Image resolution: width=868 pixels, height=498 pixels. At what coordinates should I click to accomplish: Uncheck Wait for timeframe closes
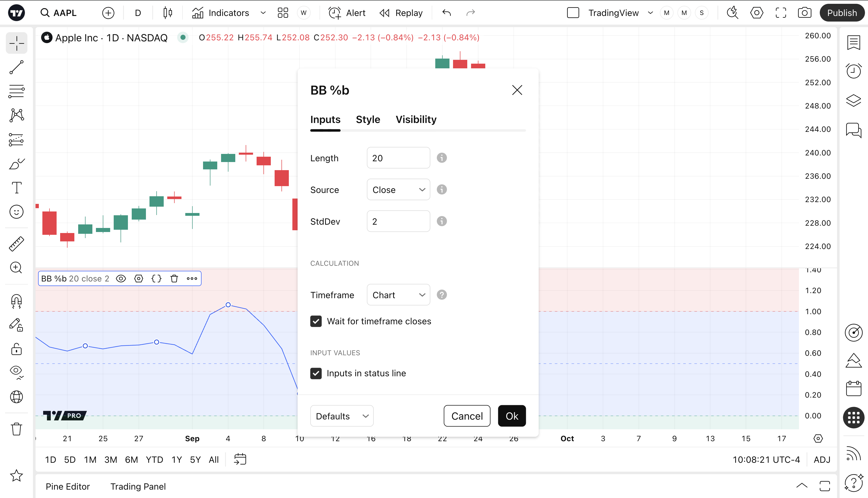tap(316, 321)
